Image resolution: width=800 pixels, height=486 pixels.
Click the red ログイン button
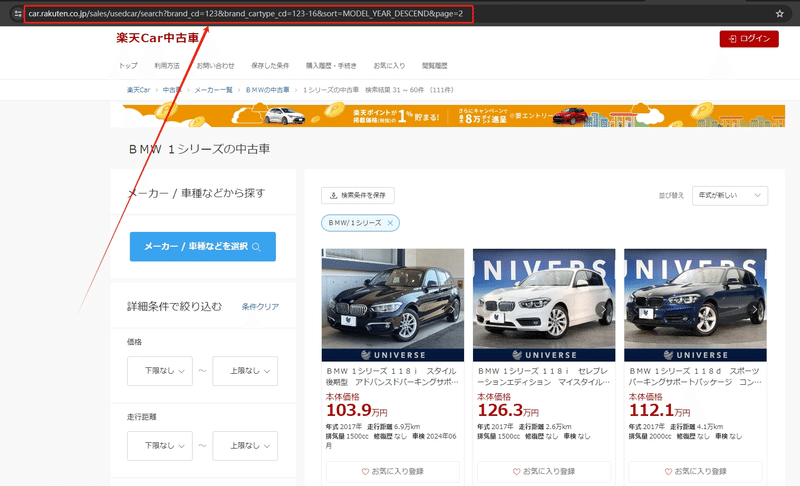tap(749, 39)
